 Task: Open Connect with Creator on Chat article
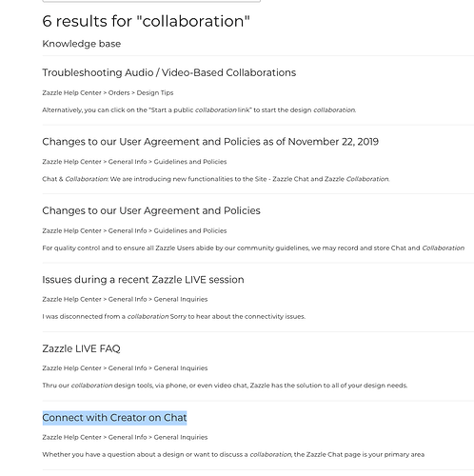(114, 418)
